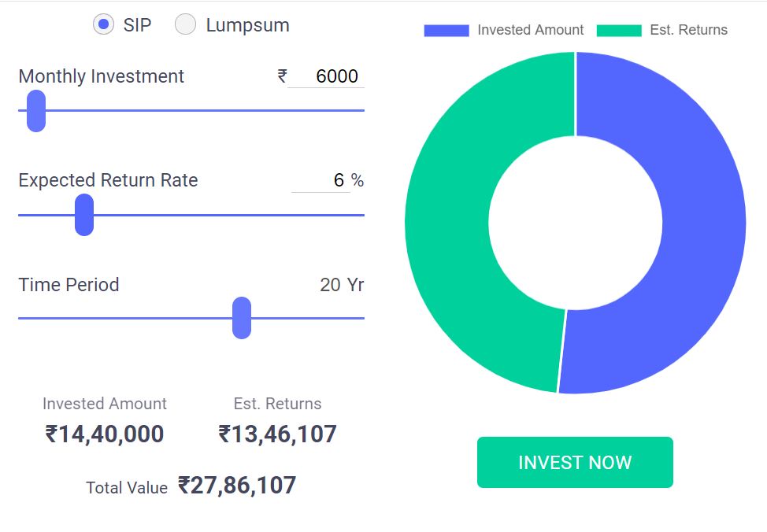Screen dimensions: 767x532
Task: Click the Expected Return Rate slider handle
Action: pyautogui.click(x=84, y=214)
